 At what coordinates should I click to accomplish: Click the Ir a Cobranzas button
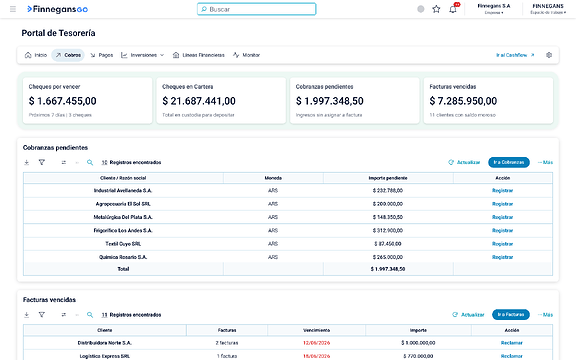coord(509,162)
